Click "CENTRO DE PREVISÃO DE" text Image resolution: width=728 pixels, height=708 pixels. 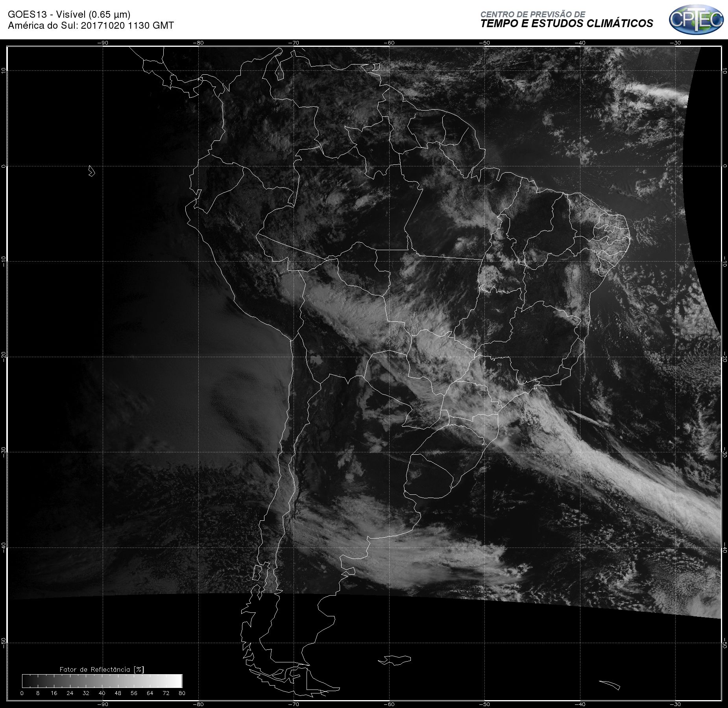533,14
